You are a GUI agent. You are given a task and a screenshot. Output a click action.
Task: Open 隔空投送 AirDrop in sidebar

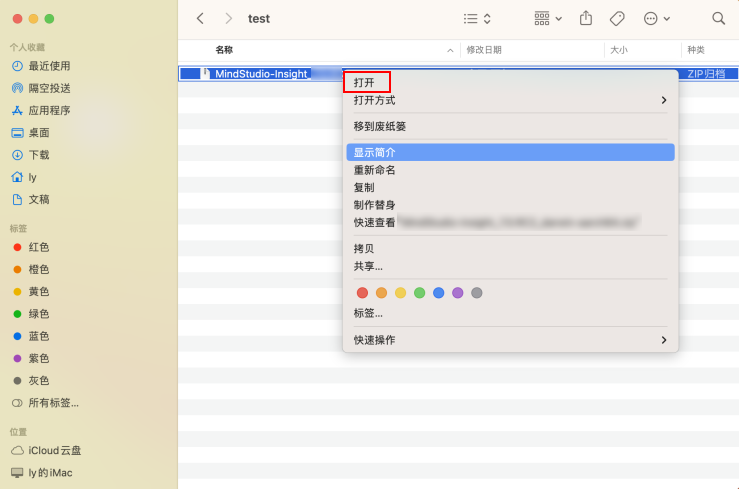pyautogui.click(x=41, y=88)
